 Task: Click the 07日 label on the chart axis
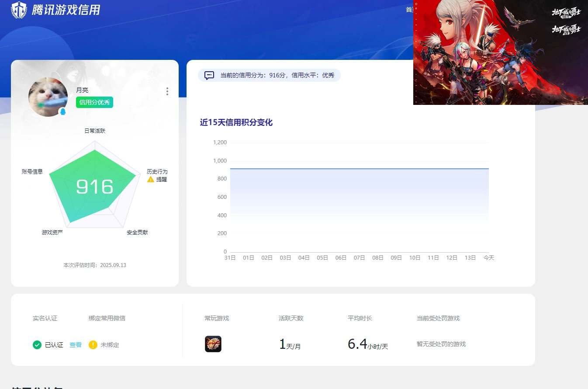359,258
